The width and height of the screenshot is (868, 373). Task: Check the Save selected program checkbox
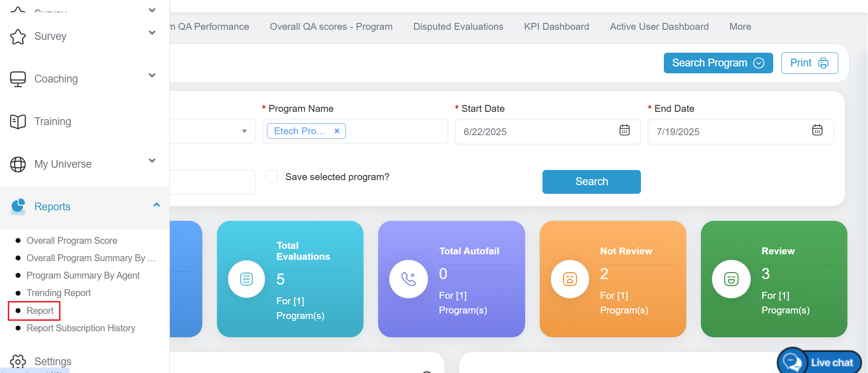(272, 176)
